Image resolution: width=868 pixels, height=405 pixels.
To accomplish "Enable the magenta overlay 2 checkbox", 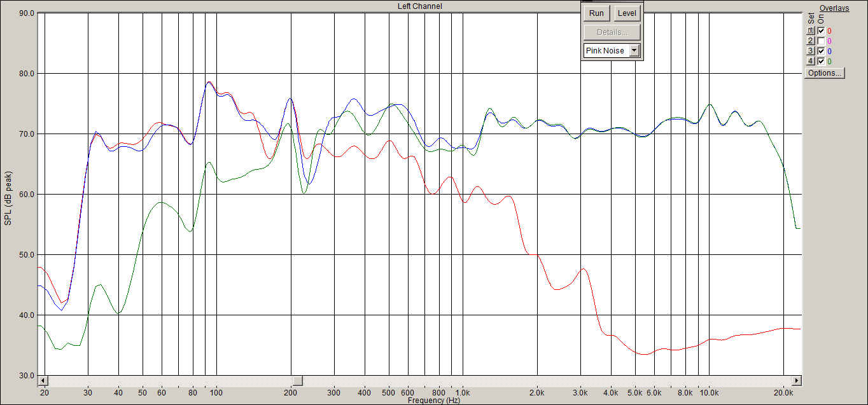I will pyautogui.click(x=821, y=41).
